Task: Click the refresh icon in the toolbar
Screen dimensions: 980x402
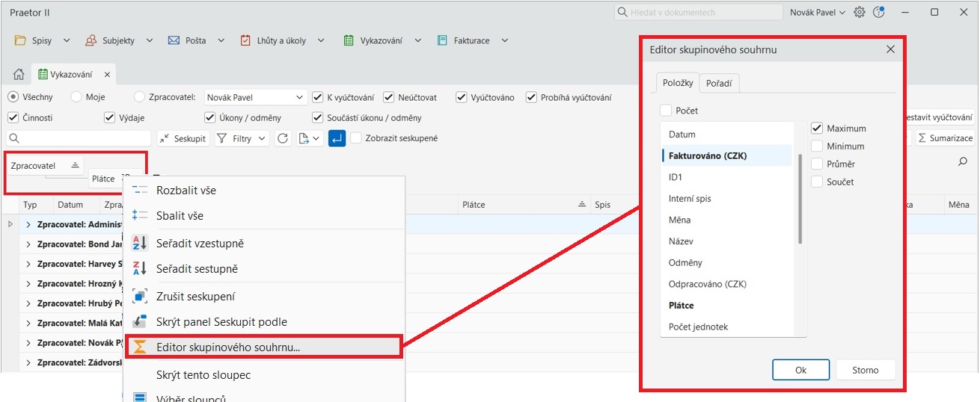Action: point(282,138)
